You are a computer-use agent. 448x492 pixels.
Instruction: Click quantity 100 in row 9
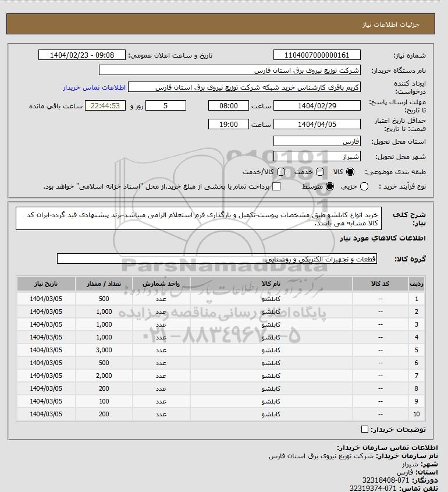click(104, 401)
